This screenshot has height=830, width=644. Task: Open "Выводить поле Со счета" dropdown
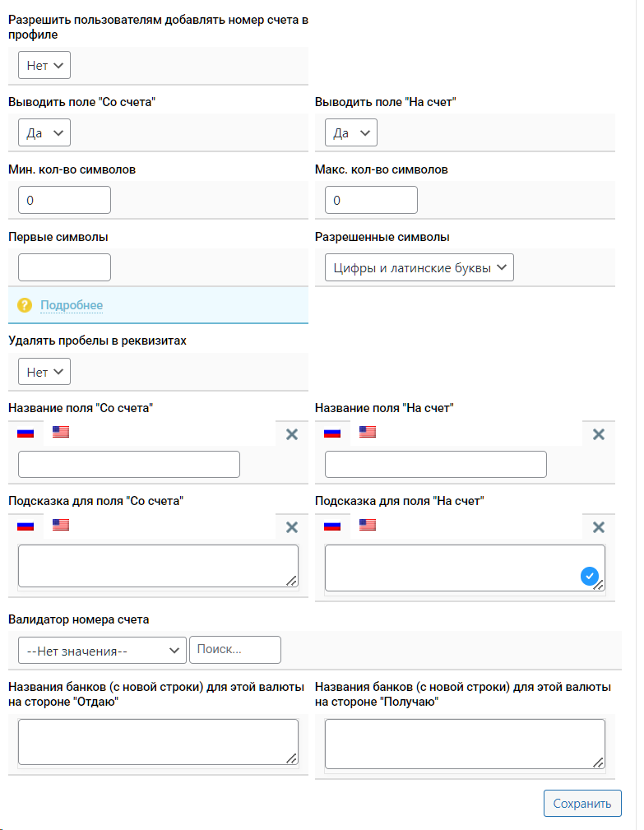(44, 132)
